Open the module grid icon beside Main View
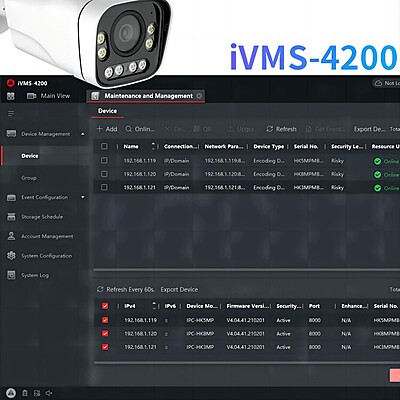Viewport: 400px width, 400px height. pyautogui.click(x=11, y=96)
